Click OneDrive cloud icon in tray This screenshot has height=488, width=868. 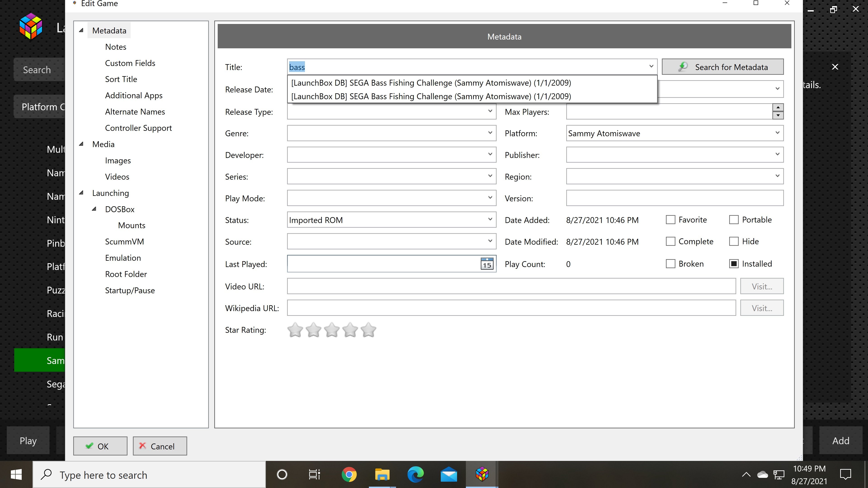point(762,475)
